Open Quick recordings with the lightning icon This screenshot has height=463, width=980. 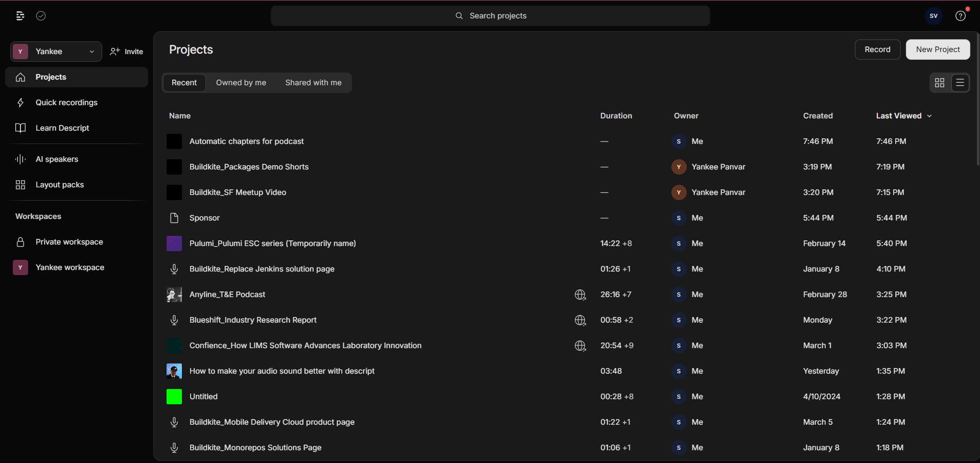[x=20, y=103]
